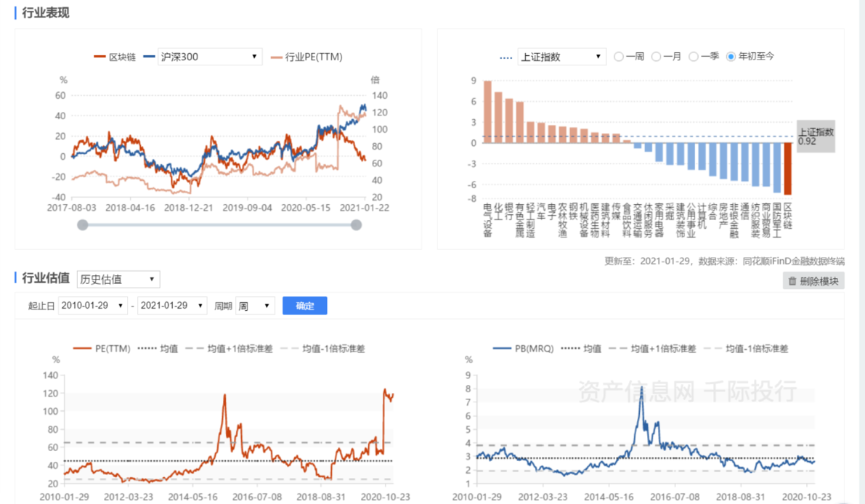Click the start date field 2010-01-29
Screen dimensions: 865x504
(93, 306)
